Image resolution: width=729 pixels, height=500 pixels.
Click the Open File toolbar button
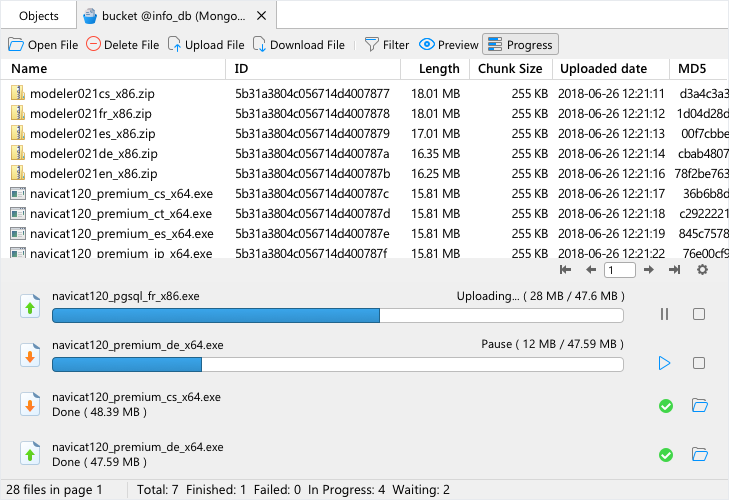click(43, 45)
